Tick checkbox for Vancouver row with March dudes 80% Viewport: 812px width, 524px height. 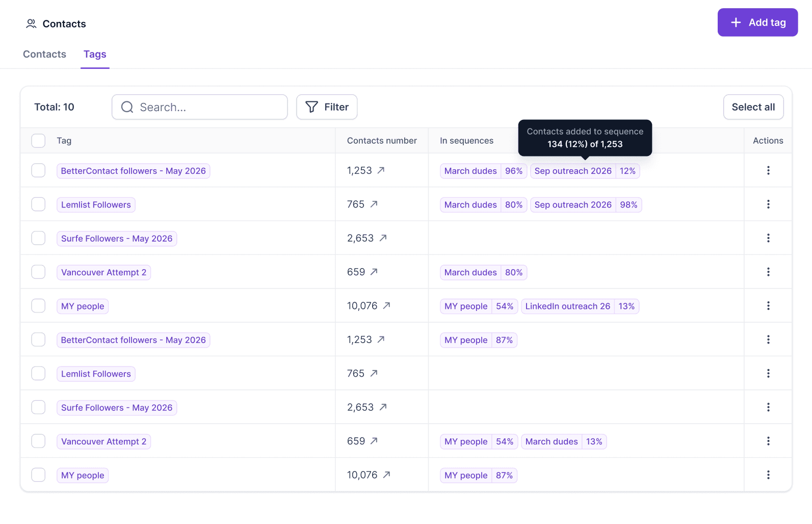tap(38, 272)
